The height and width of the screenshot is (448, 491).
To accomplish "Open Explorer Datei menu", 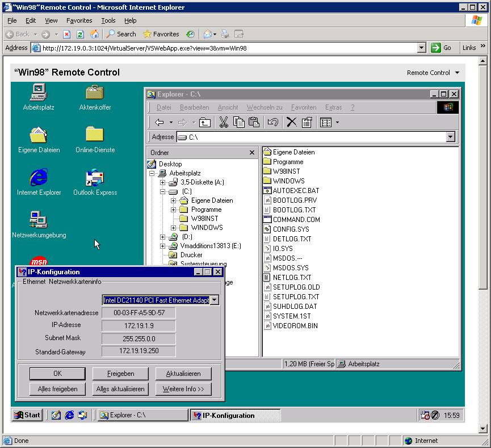I will click(x=164, y=107).
